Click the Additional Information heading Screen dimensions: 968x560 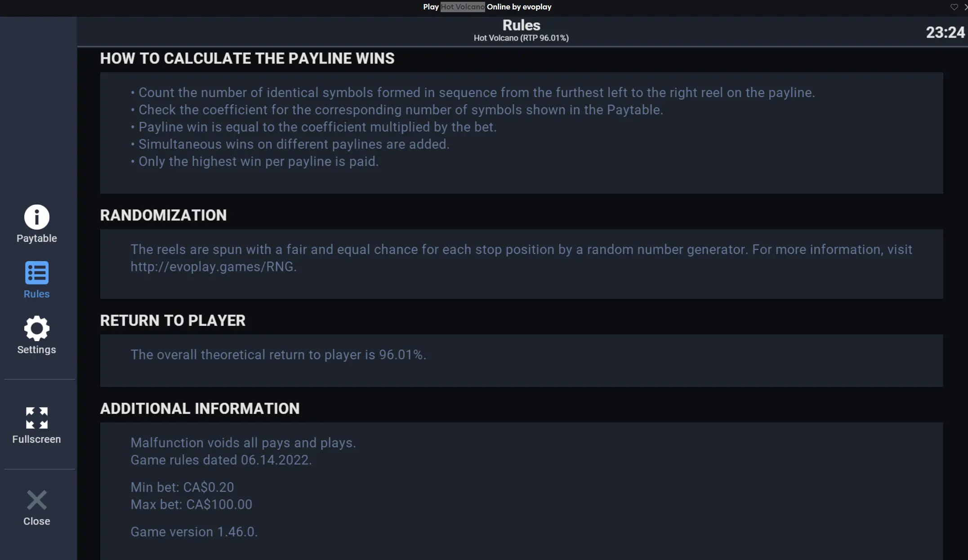click(x=200, y=409)
